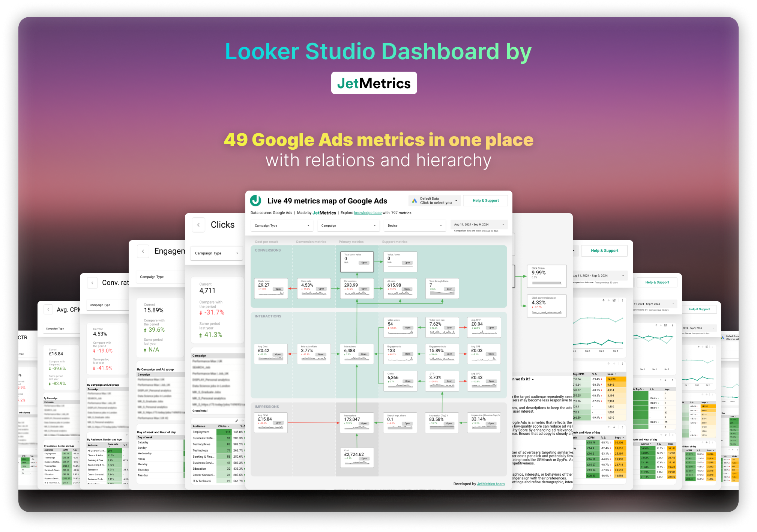This screenshot has width=757, height=532.
Task: Open the Device filter dropdown
Action: [x=415, y=225]
